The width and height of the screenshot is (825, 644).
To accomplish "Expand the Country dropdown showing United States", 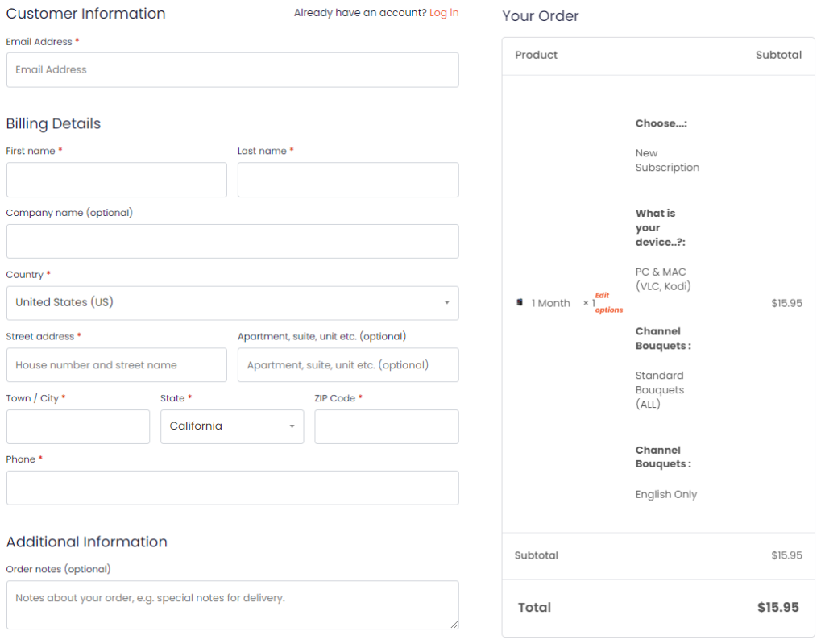I will 232,303.
